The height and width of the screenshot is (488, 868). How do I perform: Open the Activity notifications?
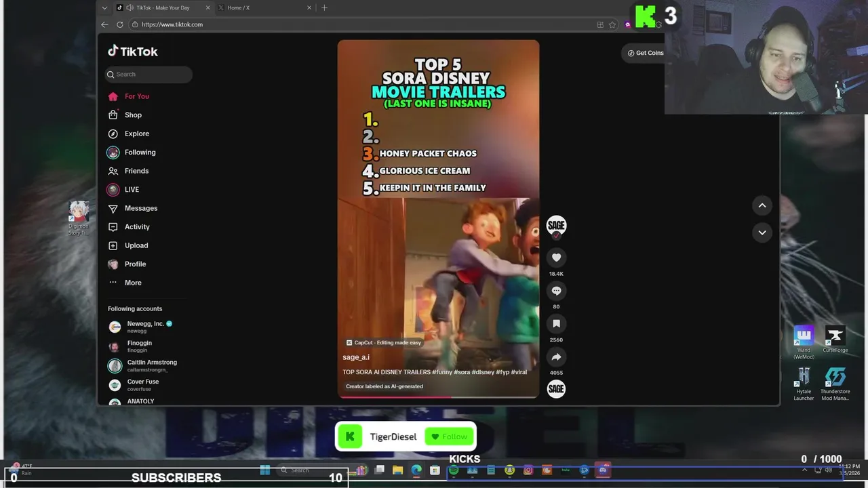tap(129, 227)
